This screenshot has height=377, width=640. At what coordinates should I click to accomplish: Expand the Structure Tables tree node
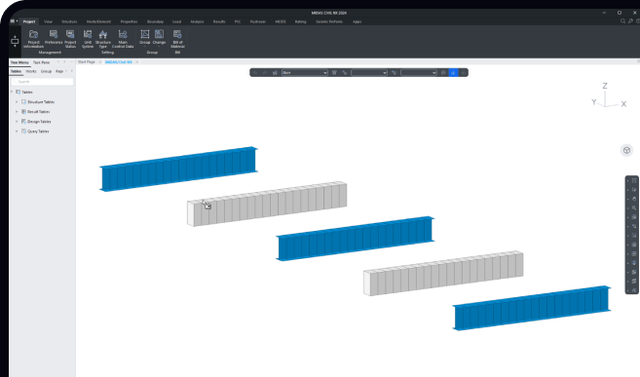(17, 102)
